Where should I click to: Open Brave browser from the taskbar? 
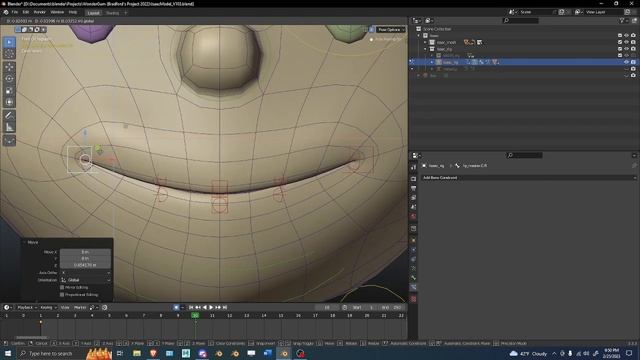pyautogui.click(x=153, y=353)
